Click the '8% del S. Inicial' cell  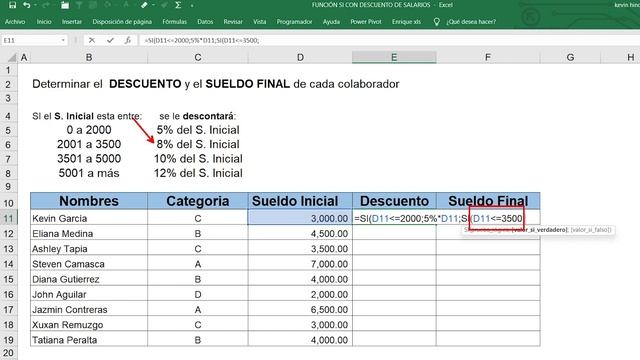pyautogui.click(x=198, y=144)
